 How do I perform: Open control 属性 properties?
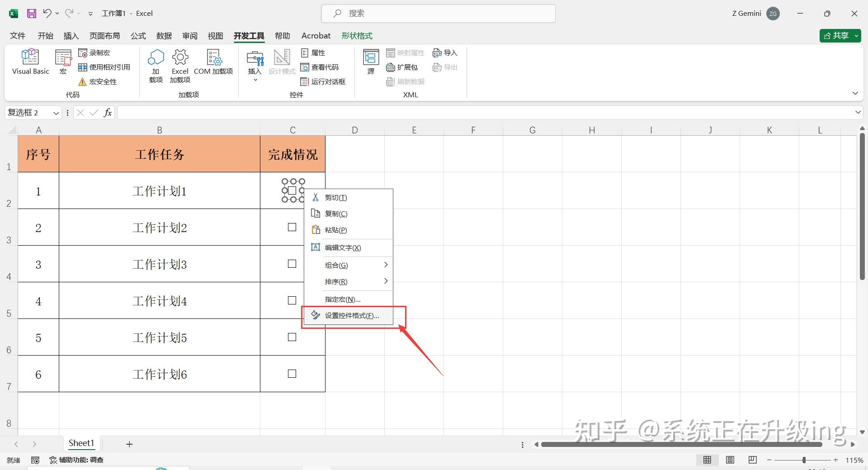(313, 53)
